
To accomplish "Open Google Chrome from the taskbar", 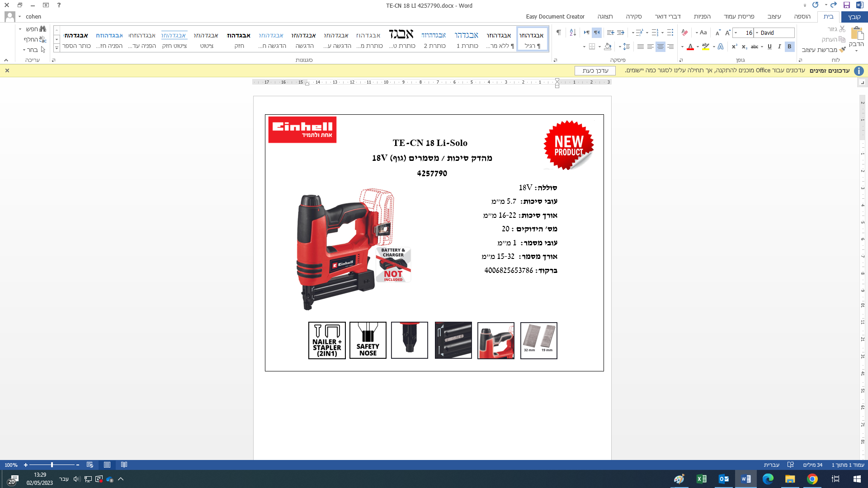I will pyautogui.click(x=812, y=479).
